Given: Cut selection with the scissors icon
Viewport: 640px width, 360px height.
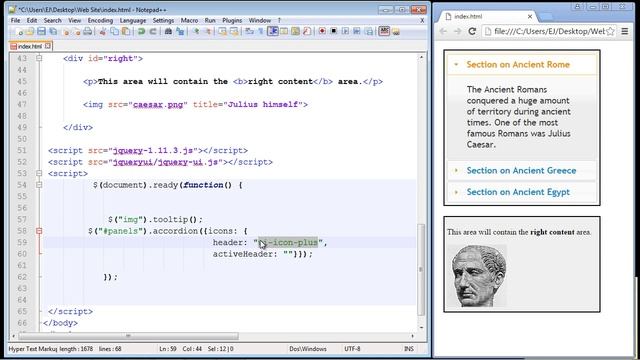Looking at the screenshot, I should 103,31.
